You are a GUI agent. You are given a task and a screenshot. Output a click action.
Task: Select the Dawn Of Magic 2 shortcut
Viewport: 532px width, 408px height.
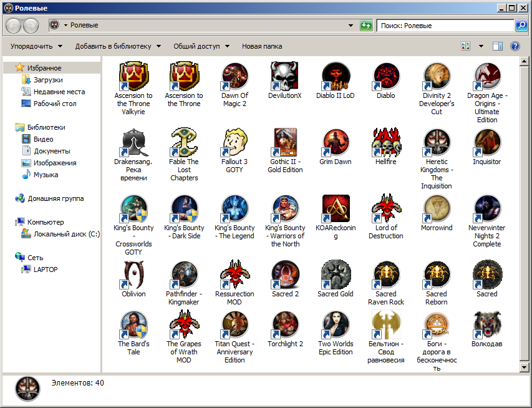click(235, 84)
